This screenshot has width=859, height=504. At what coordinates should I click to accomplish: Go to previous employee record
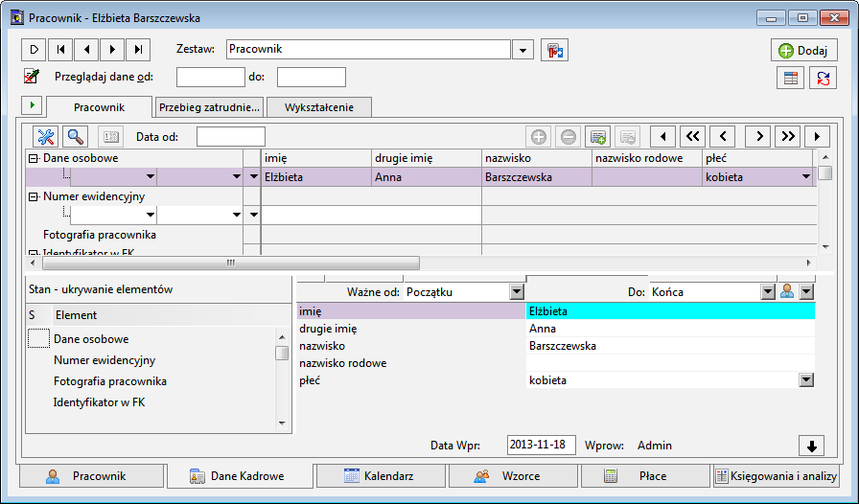tap(86, 50)
